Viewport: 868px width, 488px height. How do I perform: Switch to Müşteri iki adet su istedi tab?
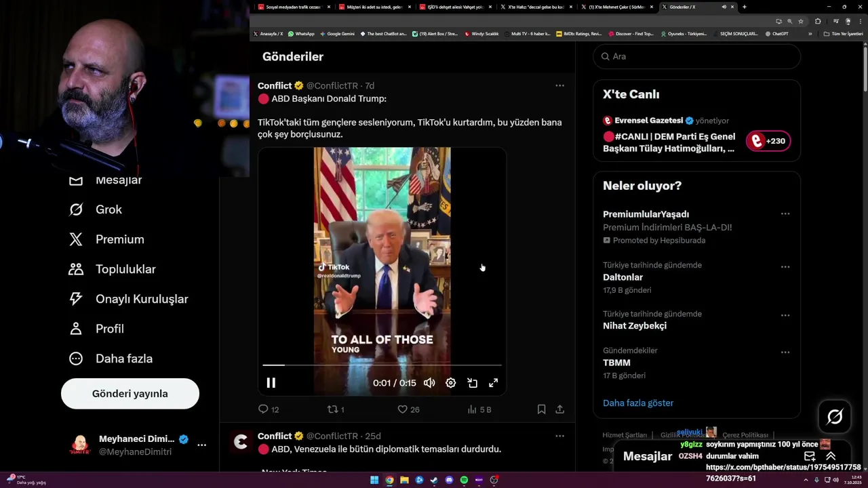point(374,7)
